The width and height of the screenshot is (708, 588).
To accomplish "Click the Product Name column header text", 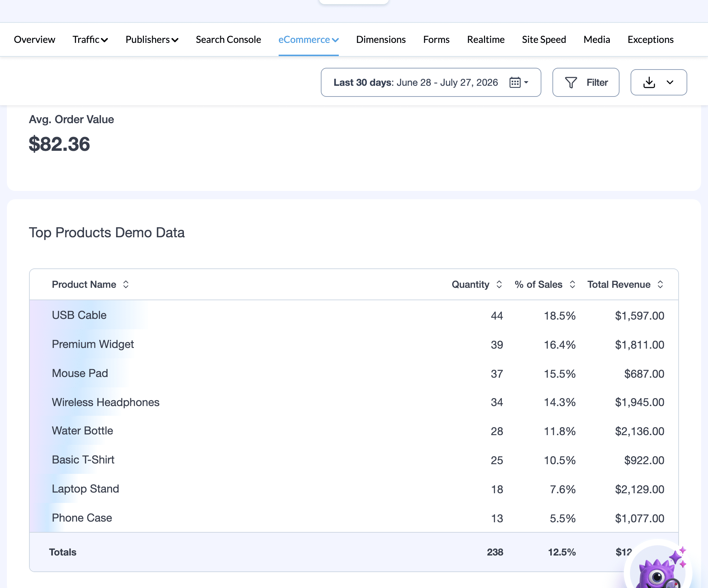I will coord(84,284).
